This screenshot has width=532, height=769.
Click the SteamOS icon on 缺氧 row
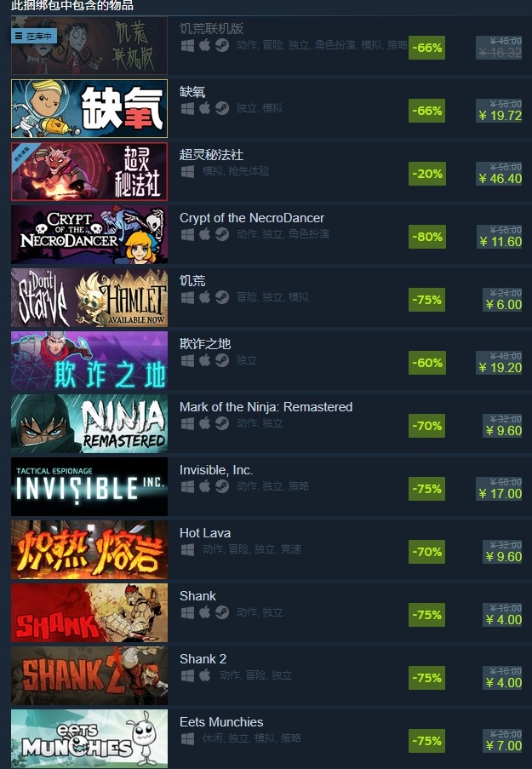[x=222, y=108]
